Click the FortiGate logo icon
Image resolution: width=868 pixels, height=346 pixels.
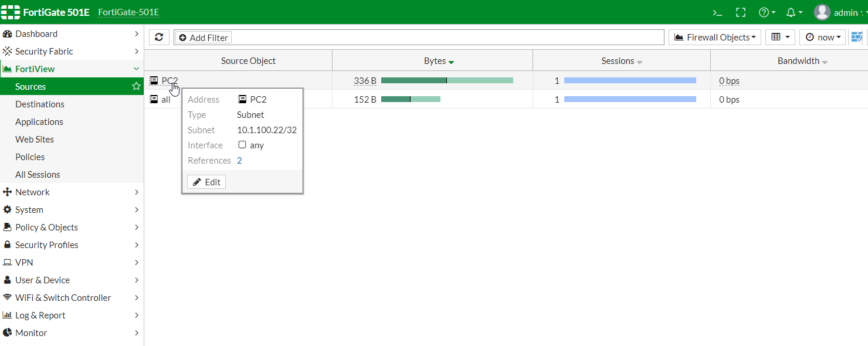(11, 12)
